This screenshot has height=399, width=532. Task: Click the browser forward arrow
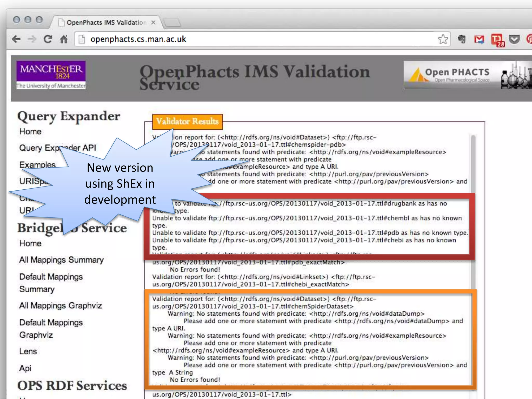[32, 39]
